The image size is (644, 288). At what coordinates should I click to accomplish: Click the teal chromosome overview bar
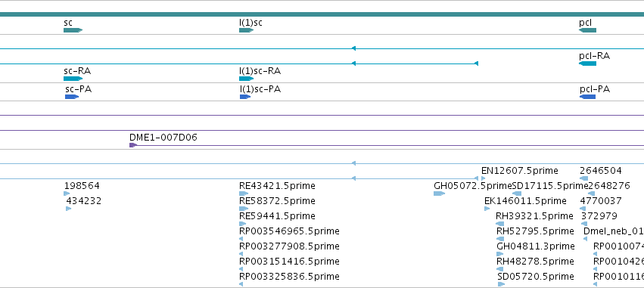point(322,14)
